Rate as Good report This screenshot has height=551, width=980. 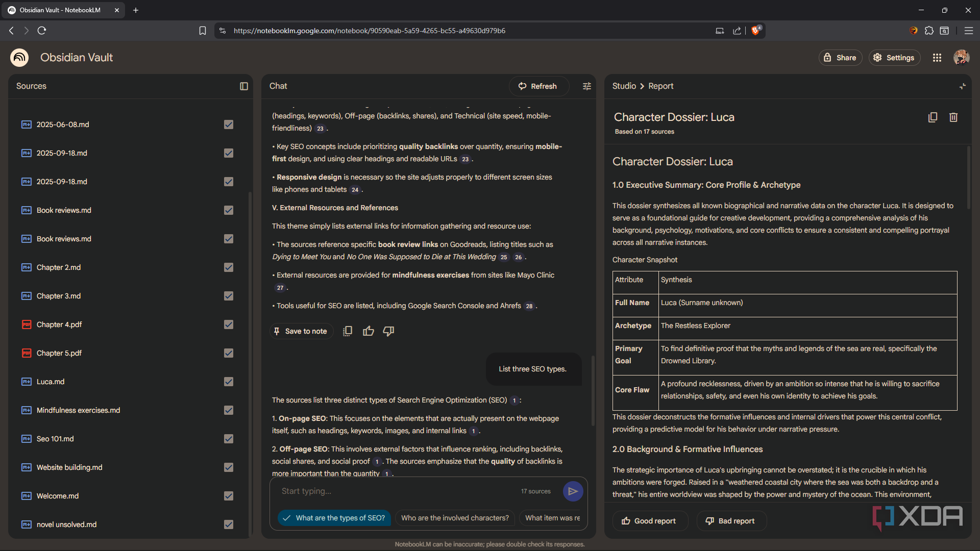[x=650, y=521]
